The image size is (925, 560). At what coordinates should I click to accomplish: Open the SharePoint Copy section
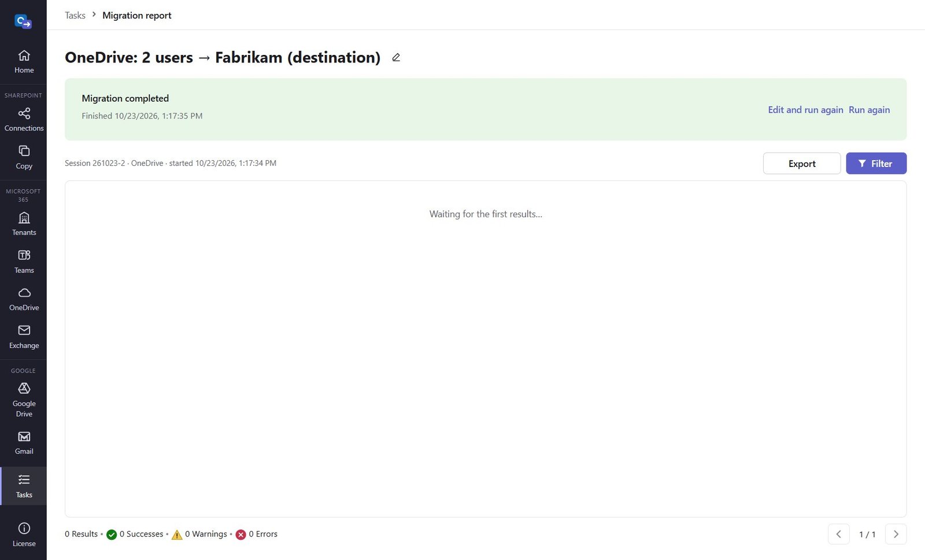point(24,157)
